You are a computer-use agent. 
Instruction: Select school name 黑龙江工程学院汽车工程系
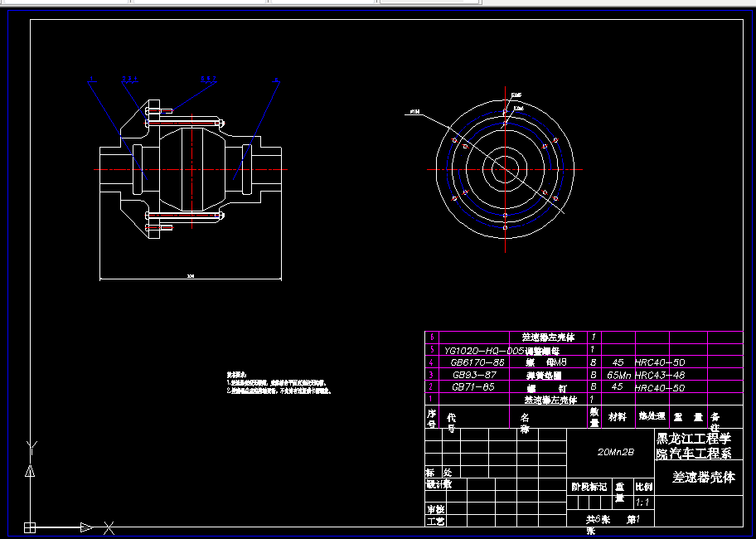tap(694, 445)
